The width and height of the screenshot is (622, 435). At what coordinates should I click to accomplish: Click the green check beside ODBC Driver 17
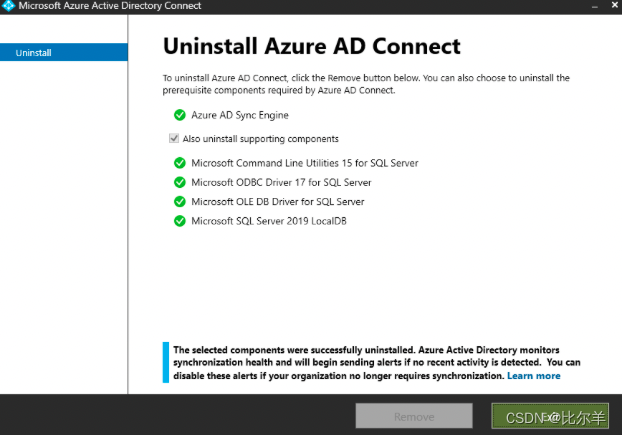pos(180,182)
